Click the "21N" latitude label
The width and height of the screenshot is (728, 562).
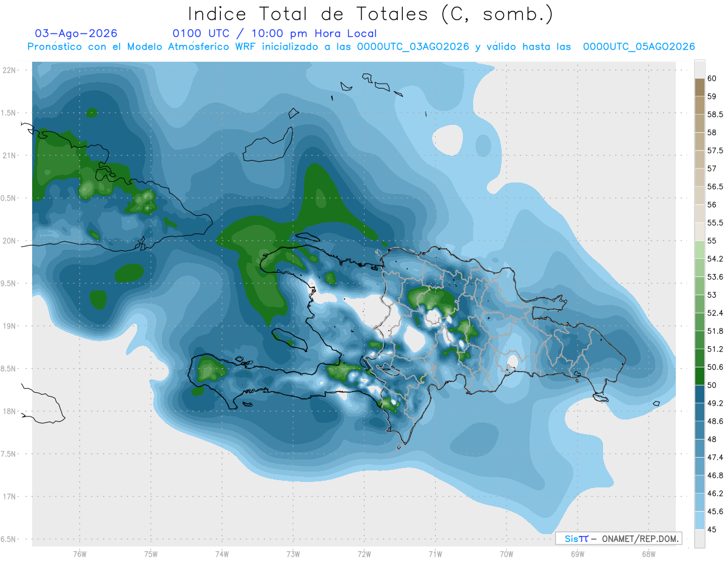tap(10, 156)
